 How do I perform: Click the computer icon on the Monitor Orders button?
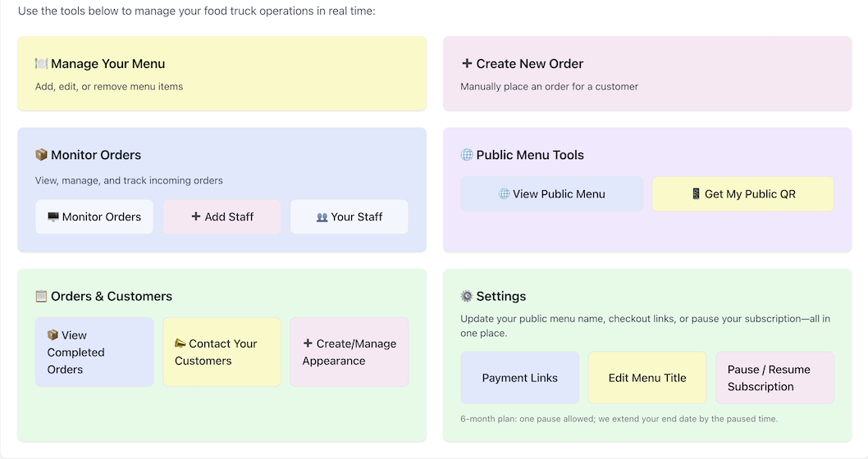[x=53, y=216]
